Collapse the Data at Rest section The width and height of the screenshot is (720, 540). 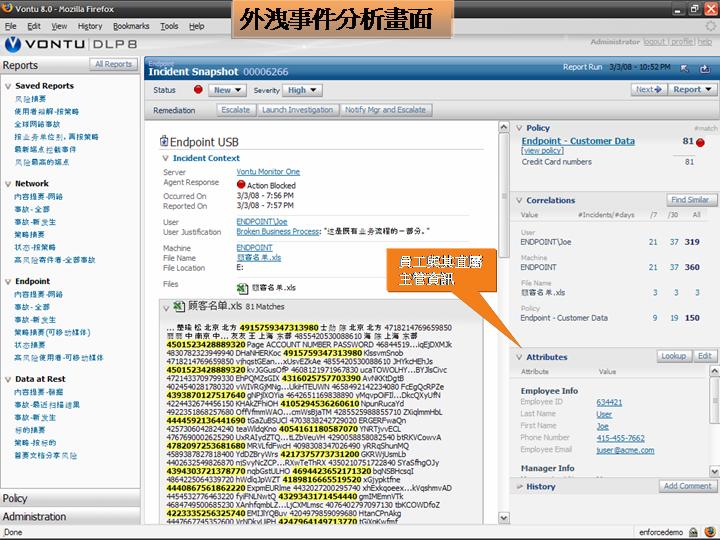coord(8,380)
